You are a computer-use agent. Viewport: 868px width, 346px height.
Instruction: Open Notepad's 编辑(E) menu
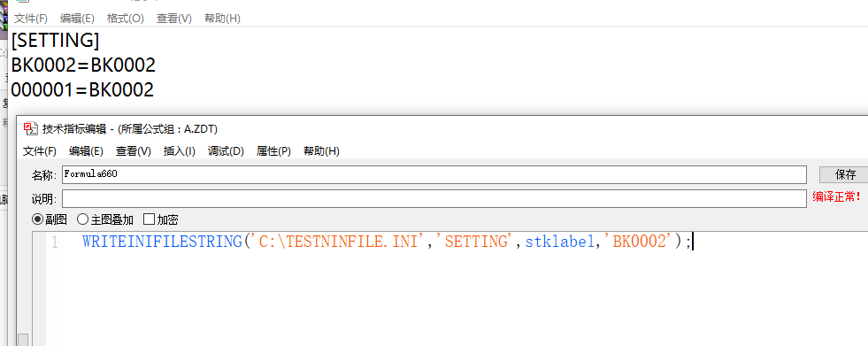[x=78, y=19]
